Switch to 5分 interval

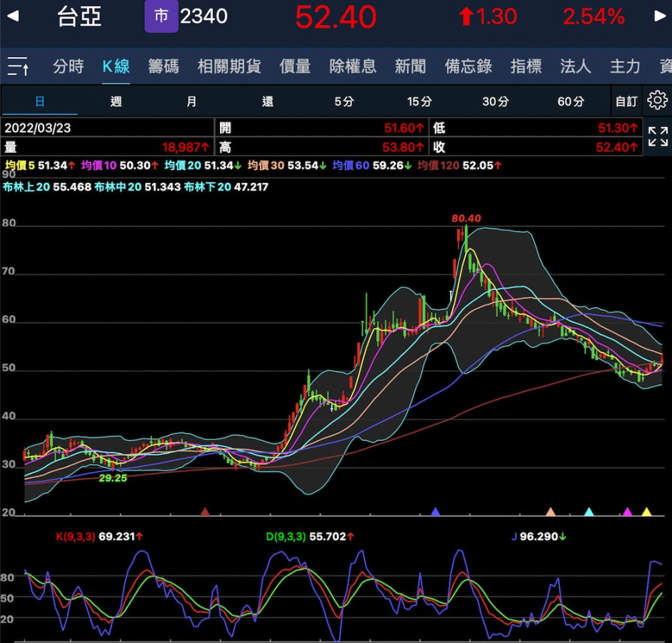(x=343, y=101)
